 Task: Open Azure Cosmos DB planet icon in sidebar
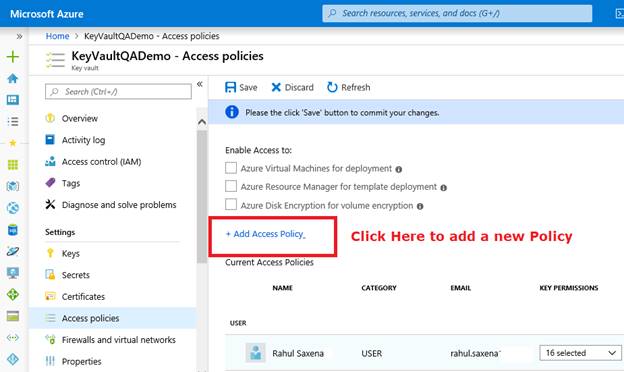click(x=13, y=251)
